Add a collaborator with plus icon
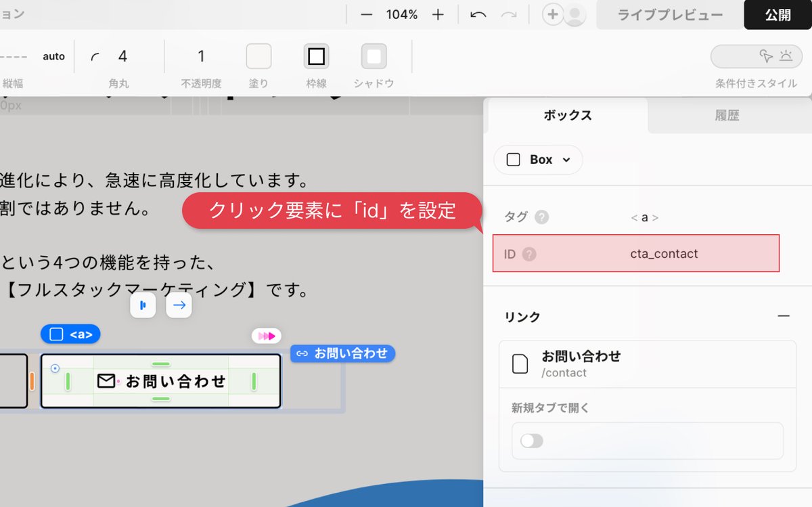 tap(553, 15)
